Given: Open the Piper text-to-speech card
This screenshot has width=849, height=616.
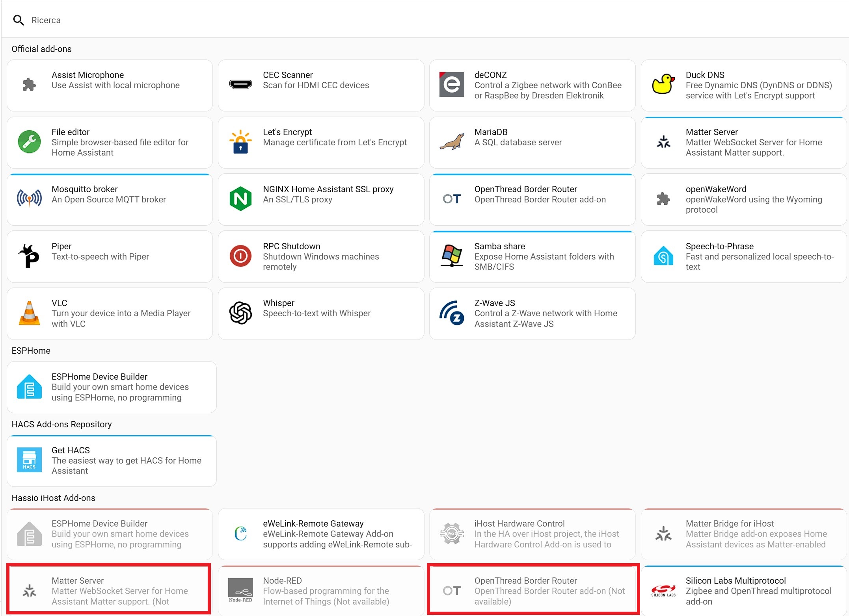Looking at the screenshot, I should [110, 256].
